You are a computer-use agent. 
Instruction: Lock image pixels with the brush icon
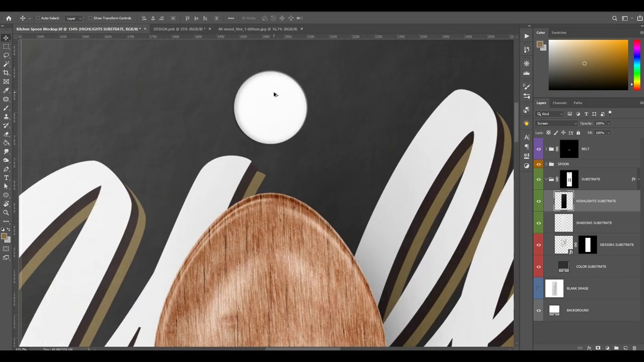(x=556, y=133)
